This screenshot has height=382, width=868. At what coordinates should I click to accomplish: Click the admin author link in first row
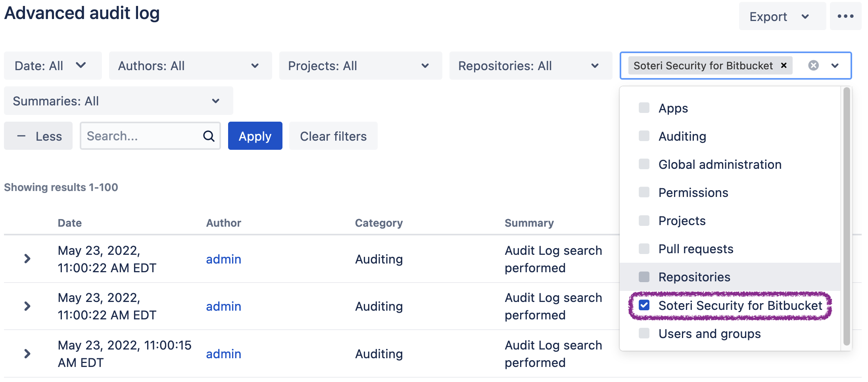click(x=223, y=259)
